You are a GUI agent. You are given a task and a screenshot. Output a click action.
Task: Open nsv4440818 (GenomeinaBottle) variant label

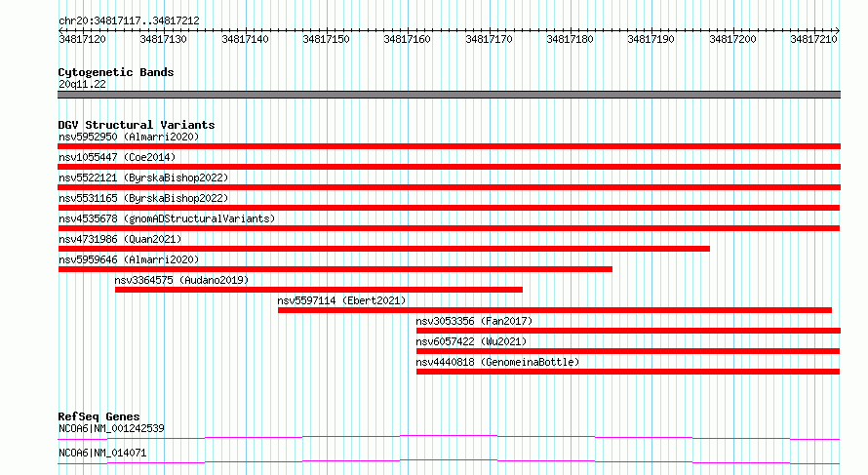point(497,362)
